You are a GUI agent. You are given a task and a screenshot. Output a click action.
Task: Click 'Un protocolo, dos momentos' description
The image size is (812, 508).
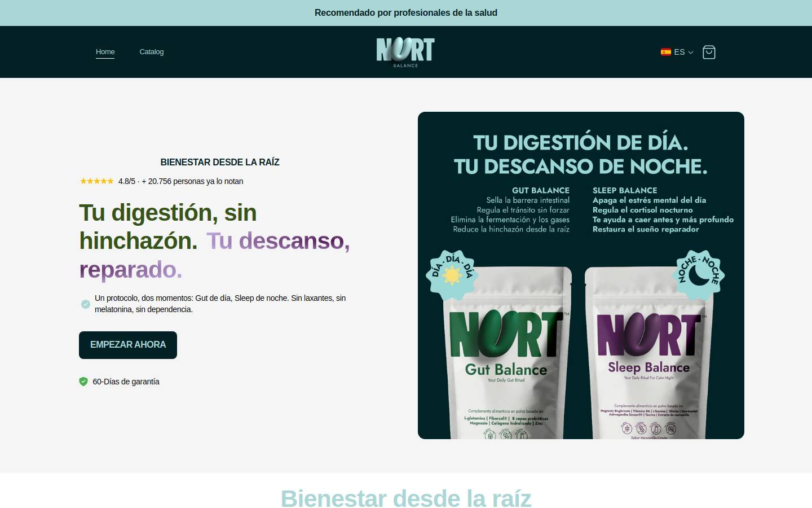click(x=220, y=304)
